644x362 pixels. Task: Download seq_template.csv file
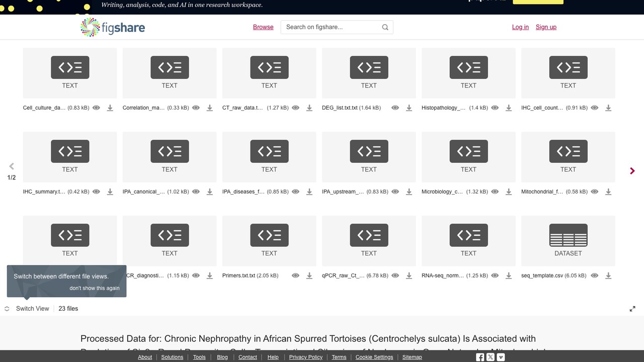[608, 276]
